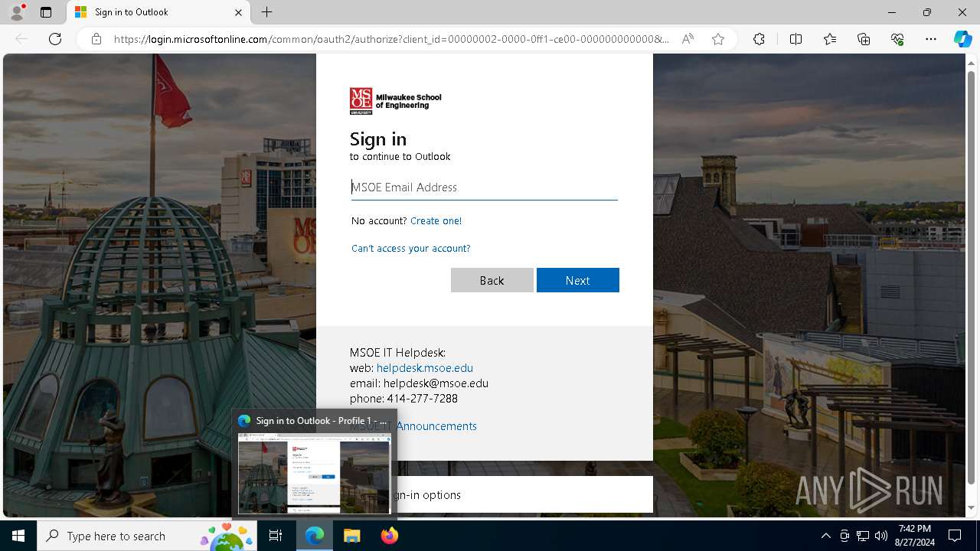Open Settings and more ellipsis menu
980x551 pixels.
[931, 39]
